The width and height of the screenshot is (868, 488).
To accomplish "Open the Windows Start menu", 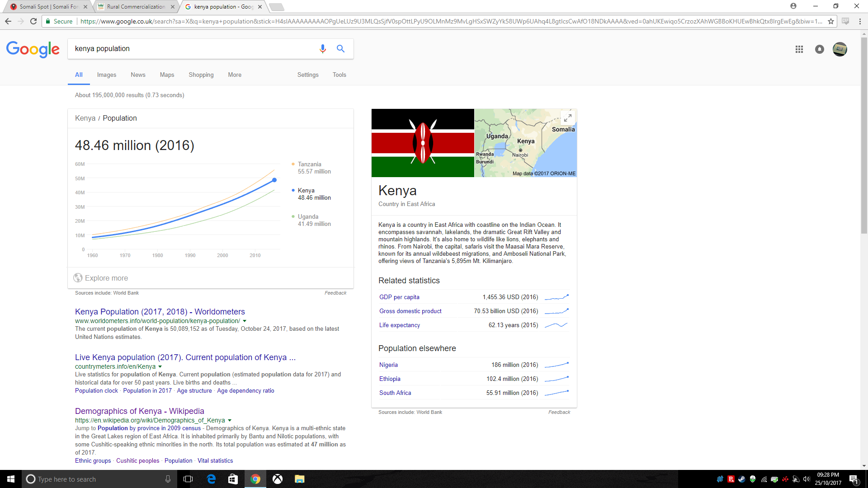I will (x=11, y=479).
